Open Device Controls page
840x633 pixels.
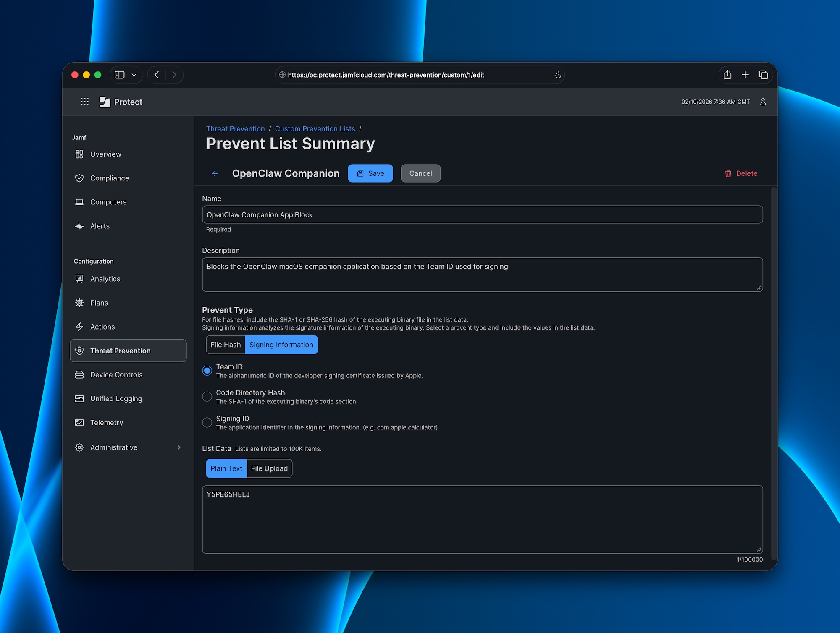[x=128, y=374]
